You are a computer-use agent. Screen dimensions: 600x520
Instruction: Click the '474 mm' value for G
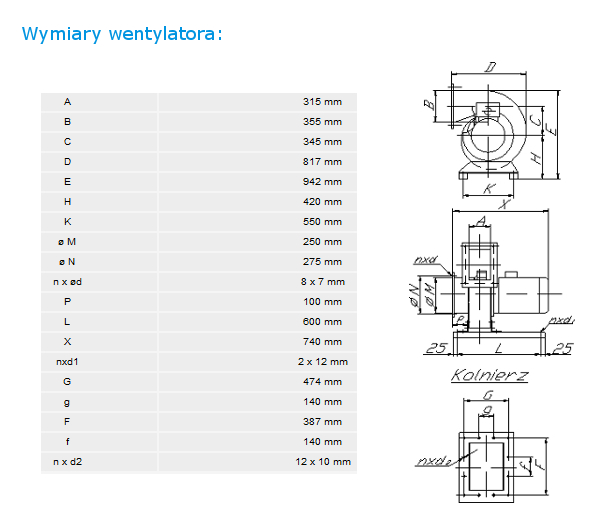click(x=322, y=381)
